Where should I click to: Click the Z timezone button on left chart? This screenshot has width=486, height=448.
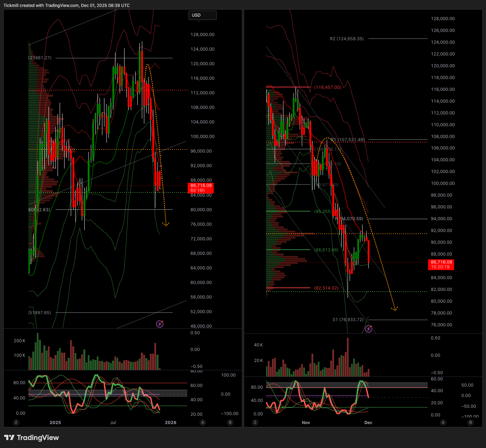point(16,422)
